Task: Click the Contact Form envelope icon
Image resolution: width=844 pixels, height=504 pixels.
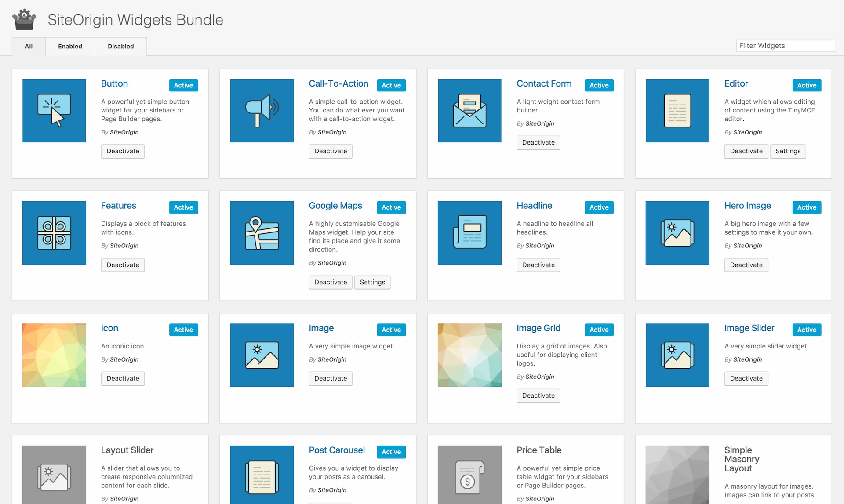Action: point(469,111)
